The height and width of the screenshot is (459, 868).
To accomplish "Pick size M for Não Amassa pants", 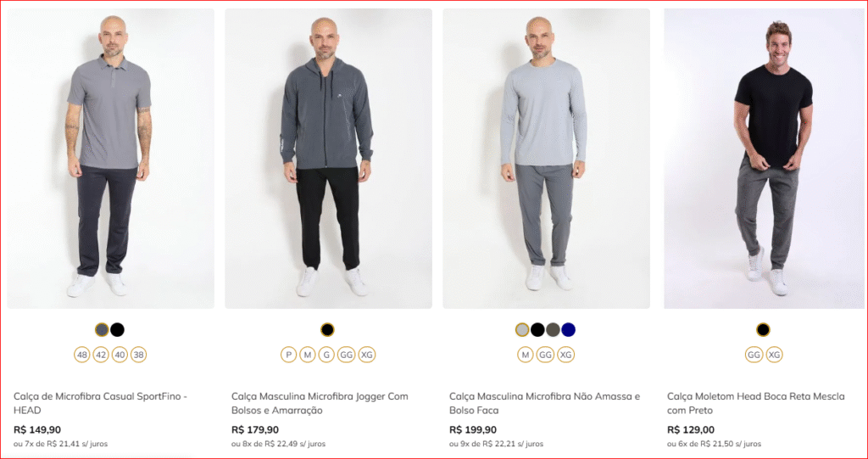I will point(526,355).
